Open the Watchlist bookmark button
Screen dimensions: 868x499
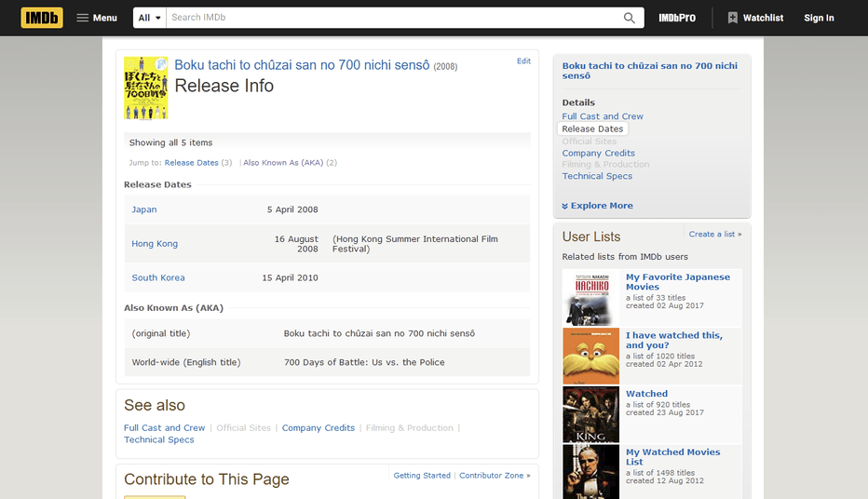coord(755,18)
